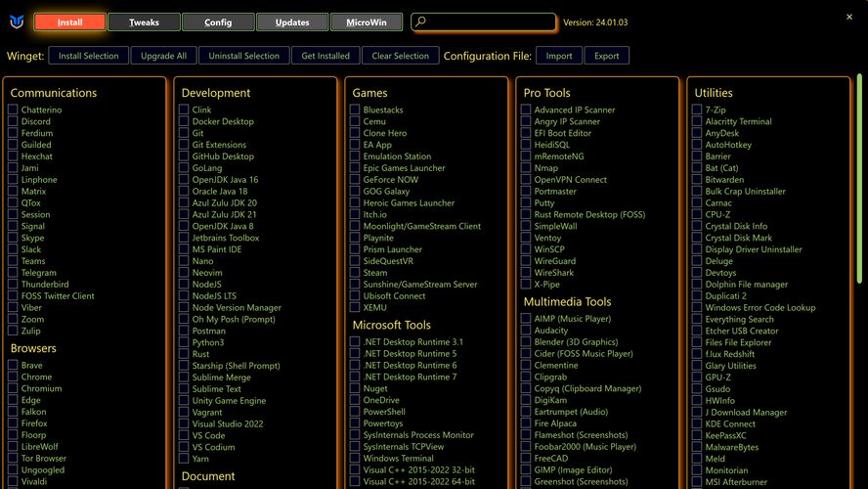This screenshot has width=868, height=489.
Task: Click the magnifier search icon
Action: pyautogui.click(x=420, y=22)
